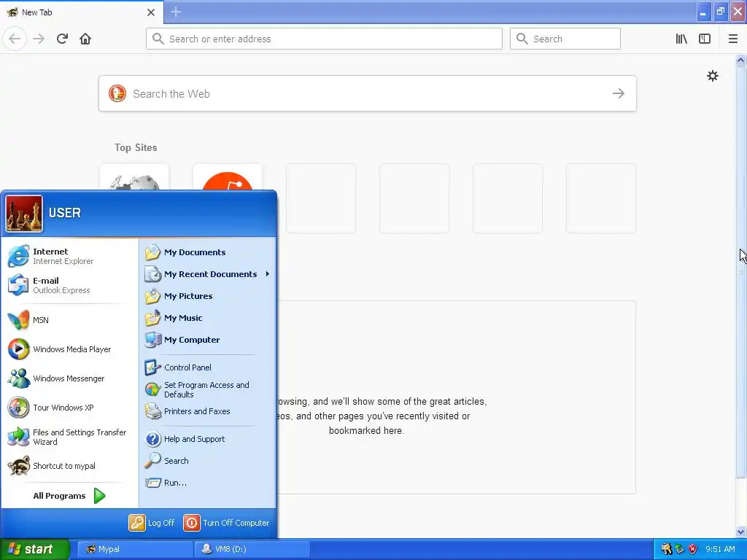
Task: Focus the Search or enter address bar
Action: pyautogui.click(x=324, y=39)
